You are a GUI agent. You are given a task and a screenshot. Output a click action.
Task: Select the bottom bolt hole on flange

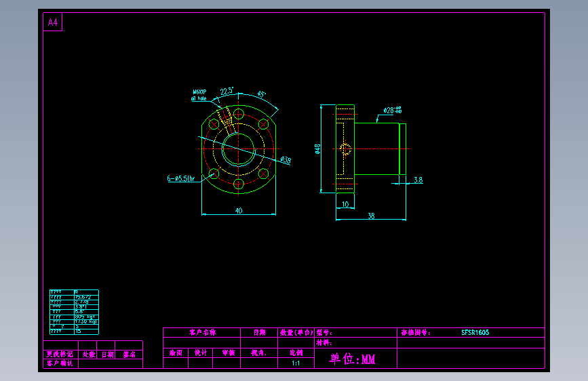[239, 184]
